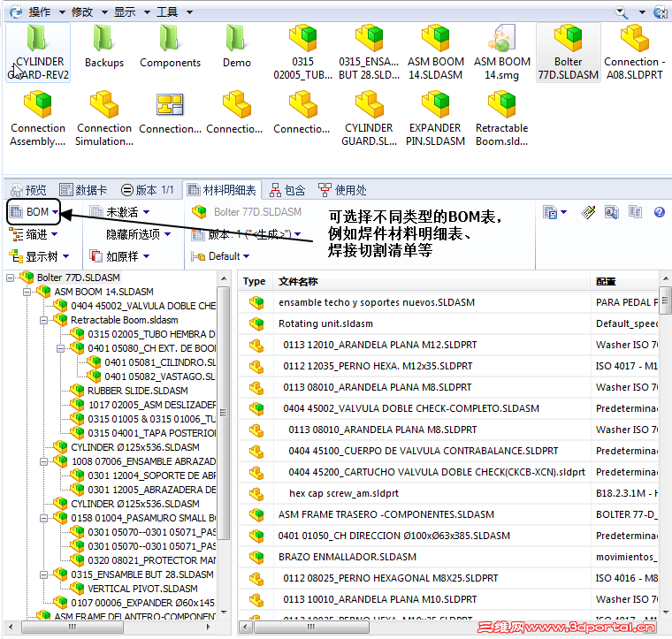Switch to the 使用处 tab
Viewport: 672px width, 639px height.
coord(342,190)
